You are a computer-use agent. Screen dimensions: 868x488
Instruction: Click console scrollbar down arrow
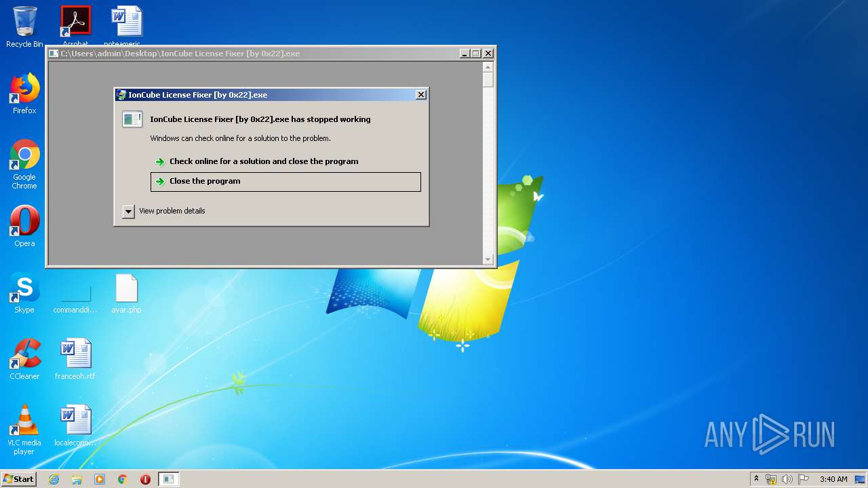(488, 260)
